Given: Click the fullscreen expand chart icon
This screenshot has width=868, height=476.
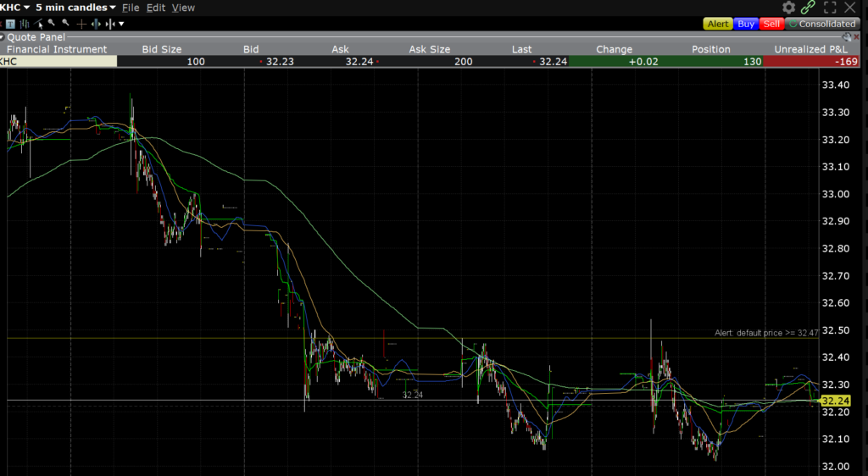Looking at the screenshot, I should tap(831, 8).
